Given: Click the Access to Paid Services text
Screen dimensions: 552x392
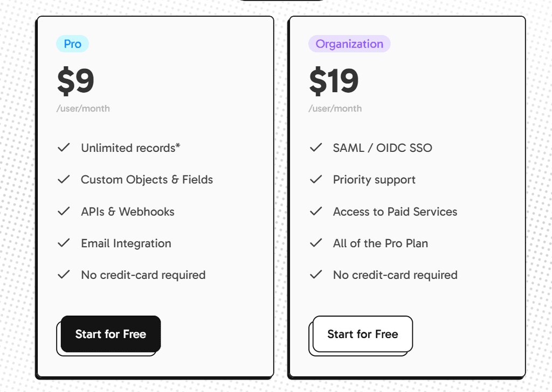Looking at the screenshot, I should pos(395,212).
